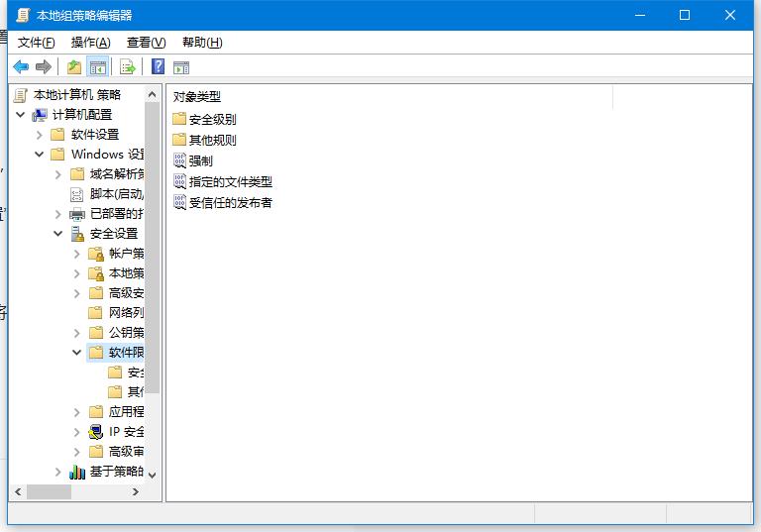
Task: Toggle the show/hide console tree icon
Action: point(97,66)
